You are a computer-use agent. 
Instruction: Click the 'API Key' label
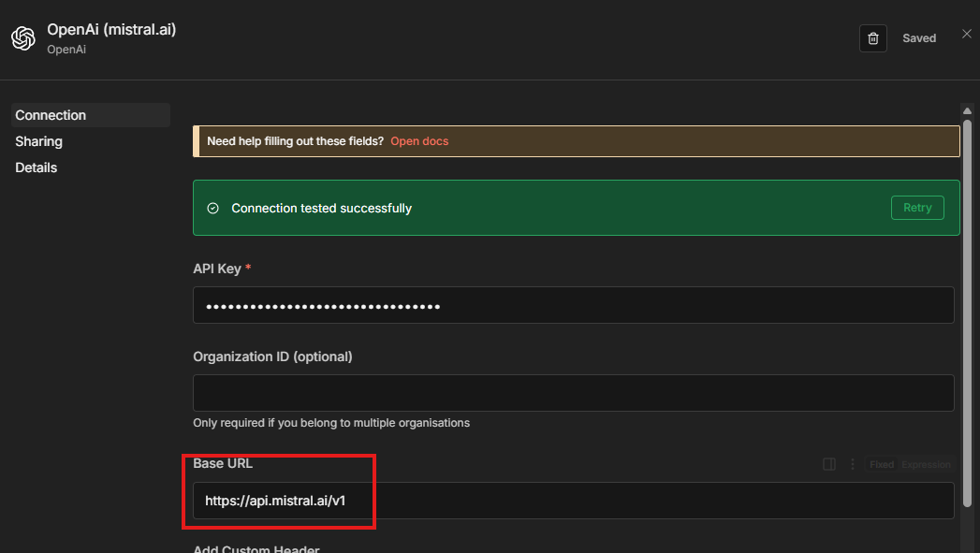pos(217,269)
